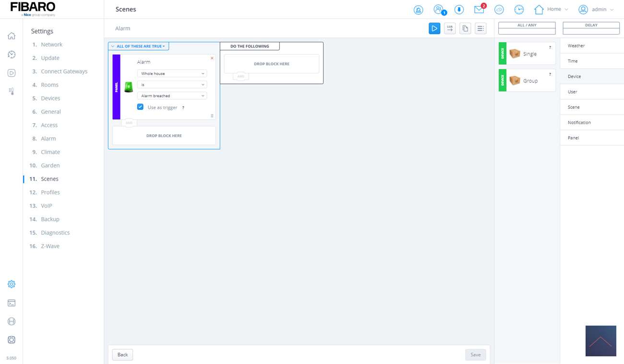The image size is (624, 364).
Task: Open the scenes play sidebar icon
Action: pyautogui.click(x=12, y=73)
